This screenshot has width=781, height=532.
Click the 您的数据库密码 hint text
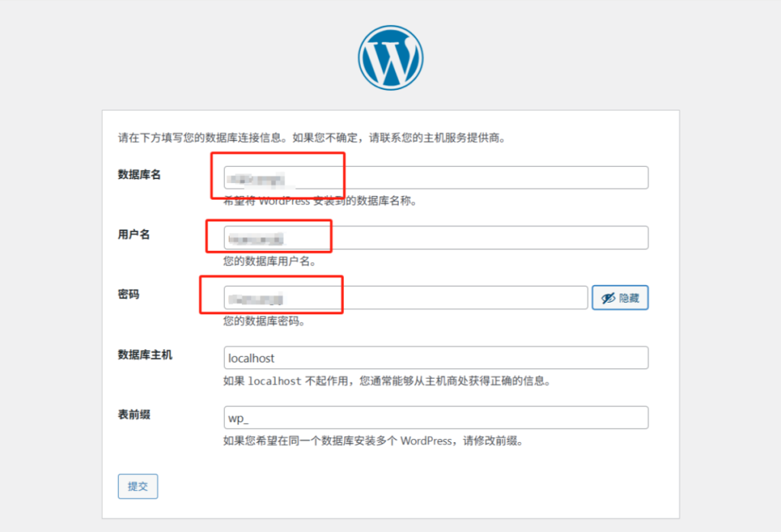[x=264, y=322]
